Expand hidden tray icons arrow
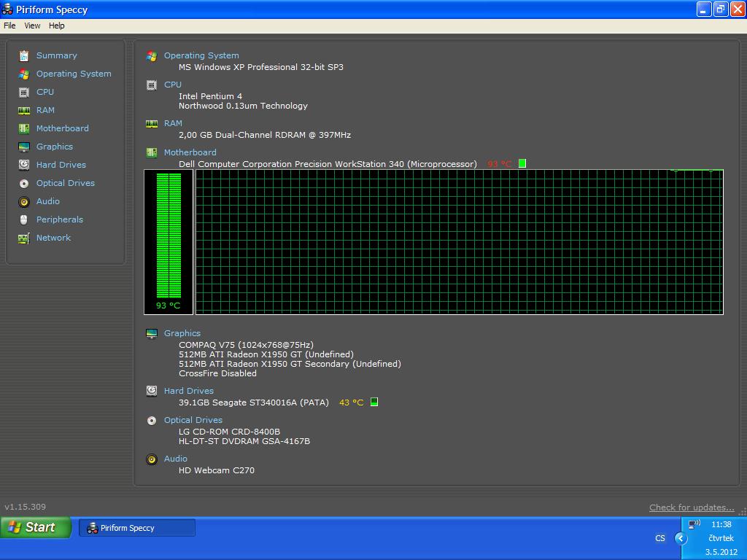The image size is (747, 560). click(x=681, y=539)
